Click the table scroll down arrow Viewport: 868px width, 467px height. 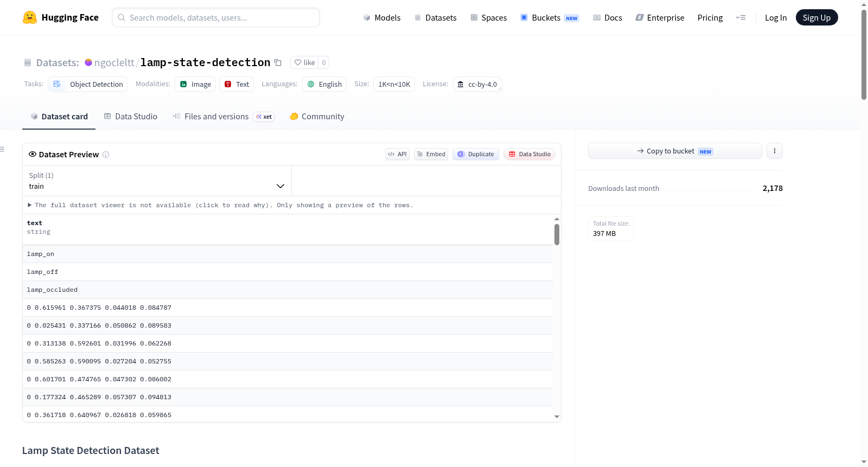(x=557, y=417)
